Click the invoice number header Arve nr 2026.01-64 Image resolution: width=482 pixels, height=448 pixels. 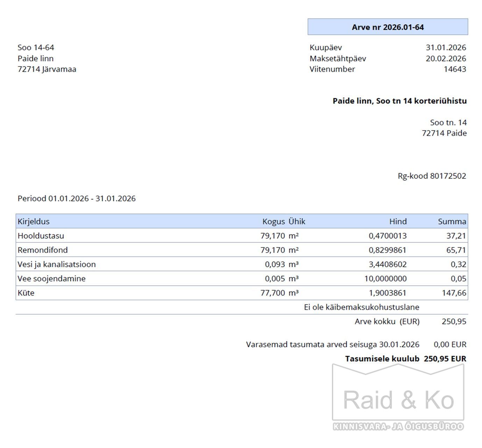click(388, 27)
